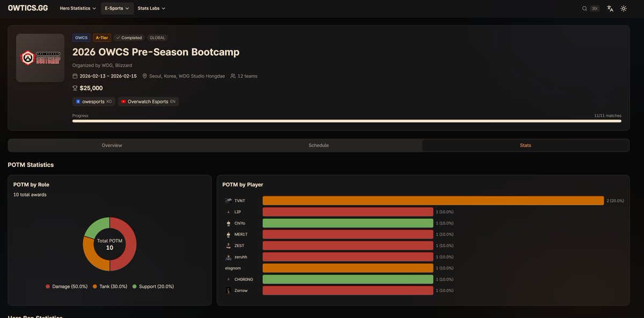This screenshot has height=318, width=644.
Task: Click the '2 (20.0%)' value for TVNT
Action: click(x=615, y=200)
